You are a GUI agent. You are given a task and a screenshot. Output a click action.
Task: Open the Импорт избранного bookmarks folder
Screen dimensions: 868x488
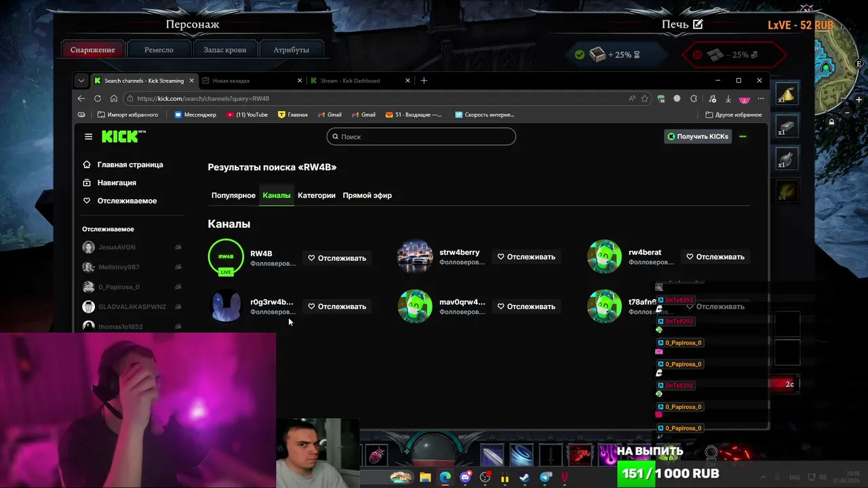tap(127, 115)
